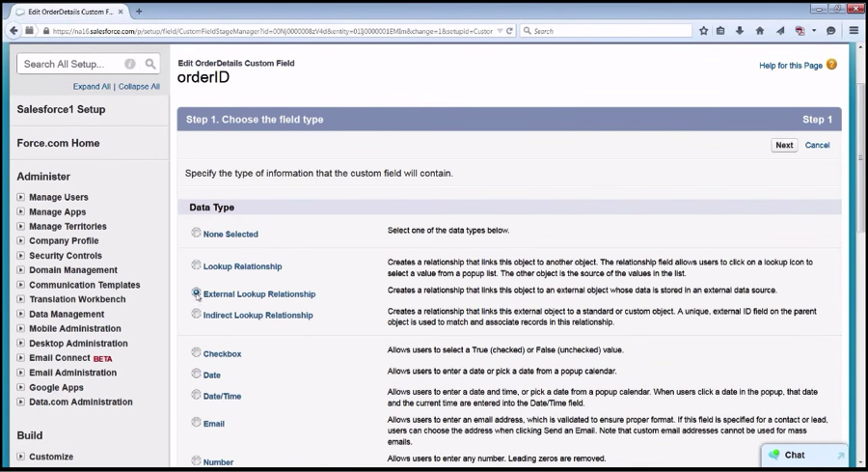Select the Lookup Relationship radio button
868x472 pixels.
[x=196, y=264]
